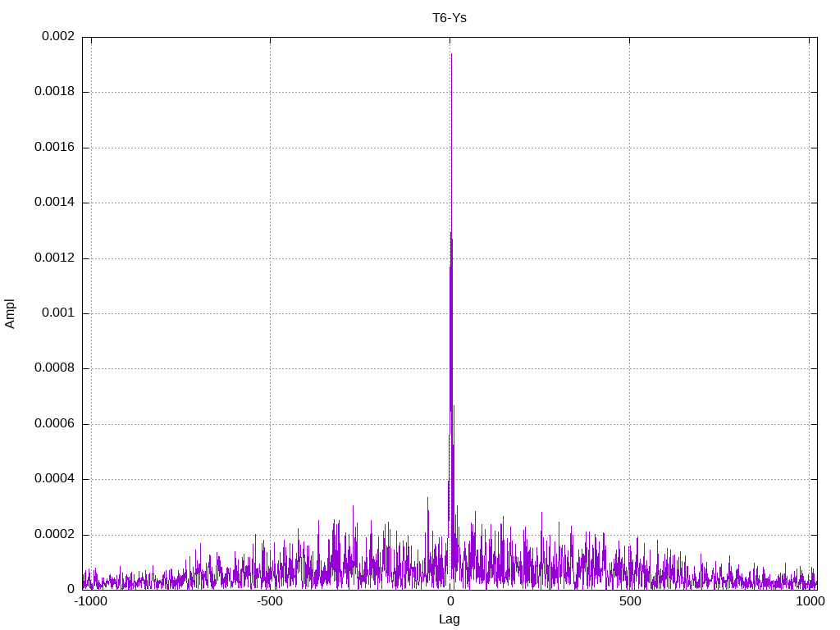Click y-axis tick label 0.0014

coord(54,203)
